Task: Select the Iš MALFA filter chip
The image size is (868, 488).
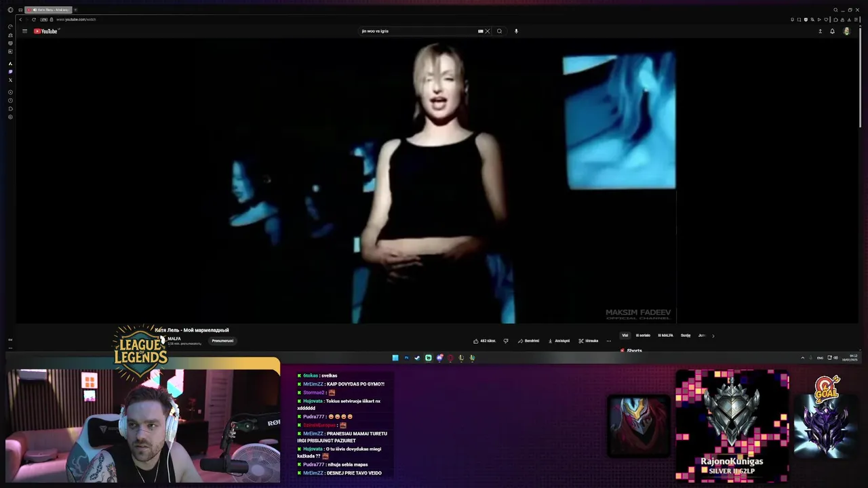Action: (x=665, y=335)
